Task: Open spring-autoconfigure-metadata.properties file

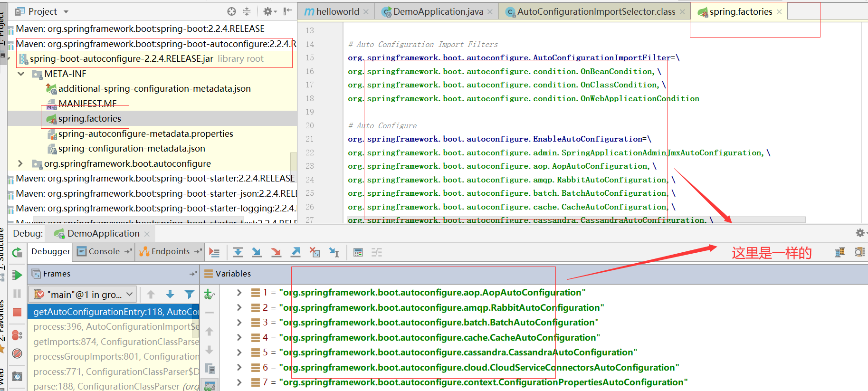Action: (146, 134)
